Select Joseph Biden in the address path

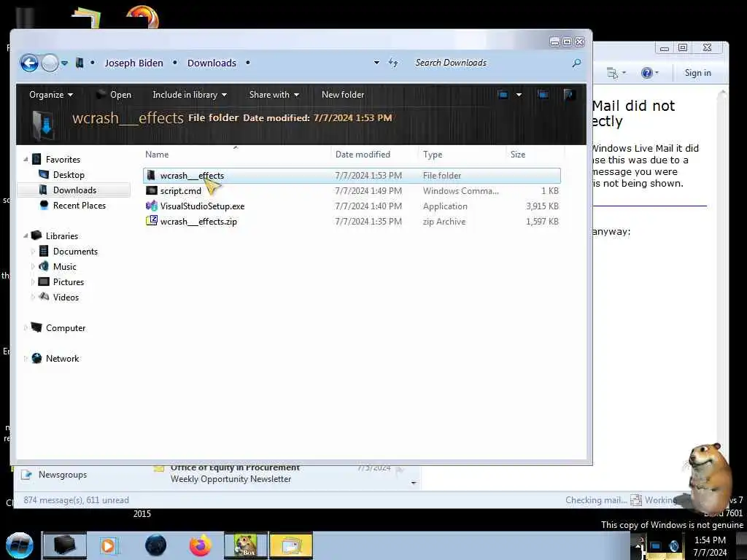[134, 63]
